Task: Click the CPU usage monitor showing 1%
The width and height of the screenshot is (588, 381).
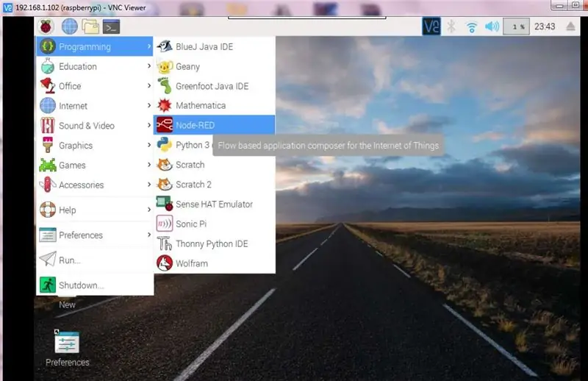Action: [x=517, y=26]
